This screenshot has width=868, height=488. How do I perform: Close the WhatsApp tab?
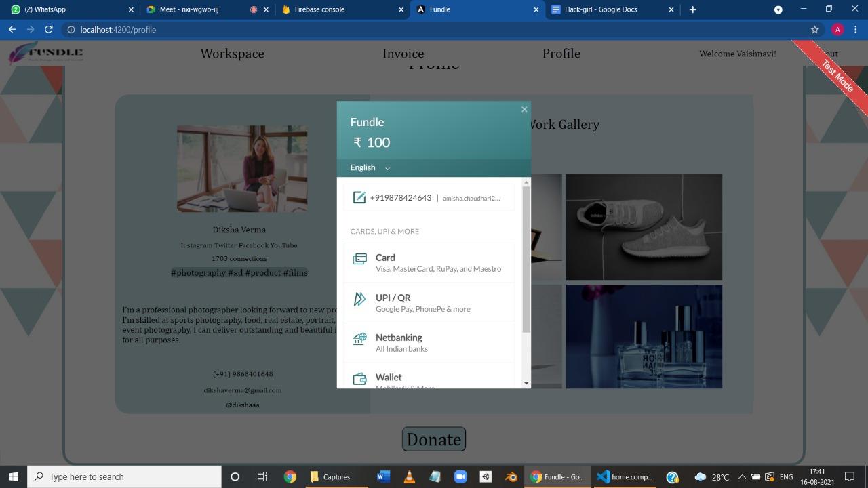[132, 9]
